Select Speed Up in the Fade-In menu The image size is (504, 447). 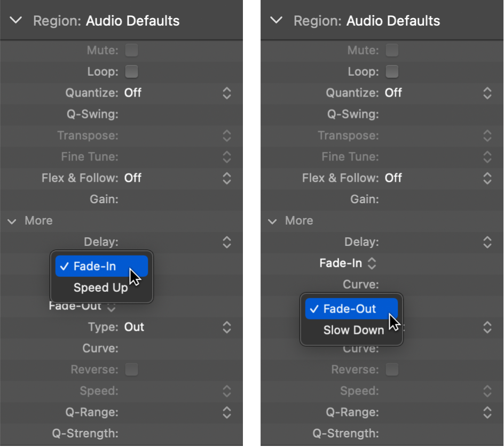(x=101, y=288)
